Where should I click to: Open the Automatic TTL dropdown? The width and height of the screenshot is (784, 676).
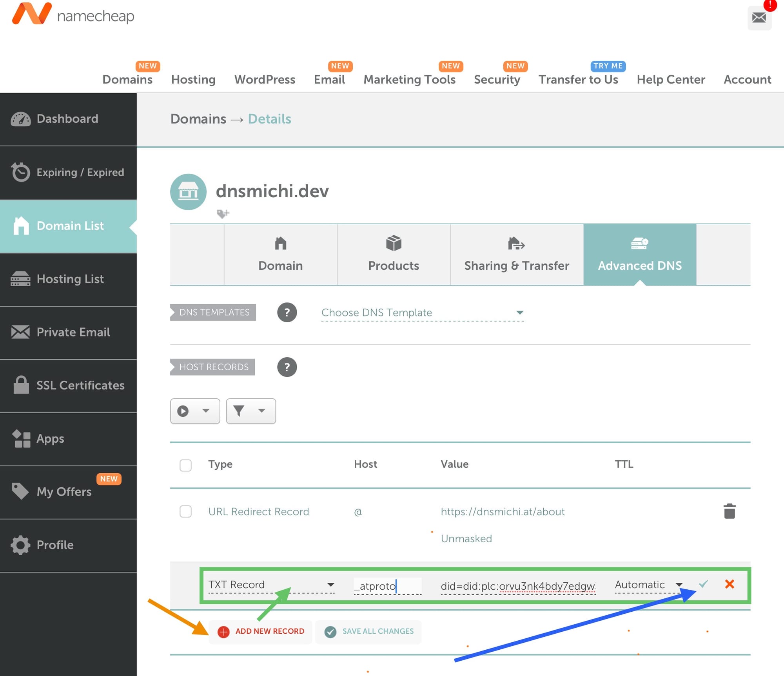[648, 585]
